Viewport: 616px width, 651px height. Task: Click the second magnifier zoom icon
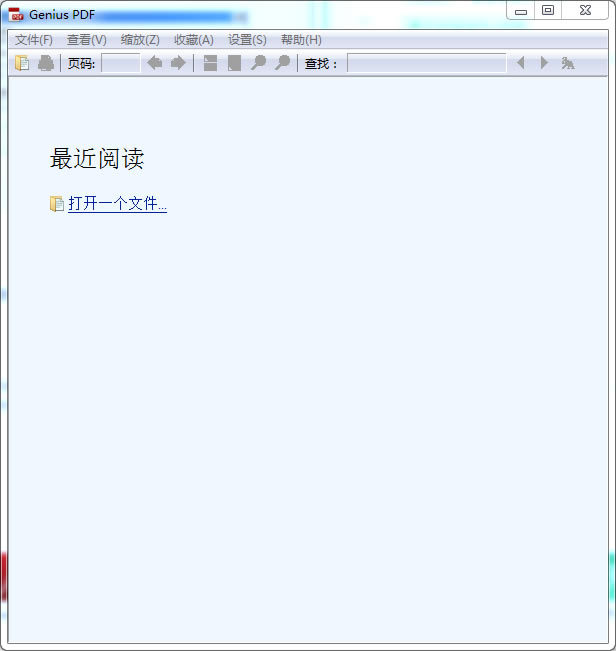282,63
